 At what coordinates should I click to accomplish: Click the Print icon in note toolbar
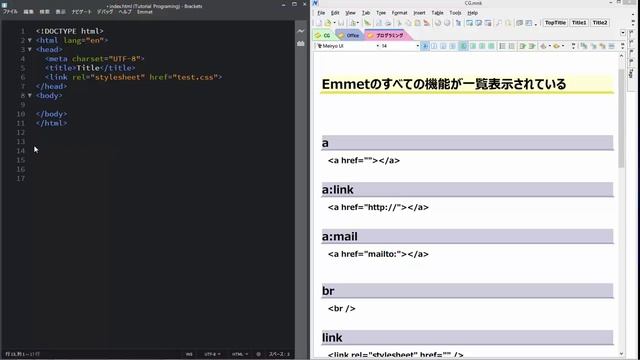point(388,23)
